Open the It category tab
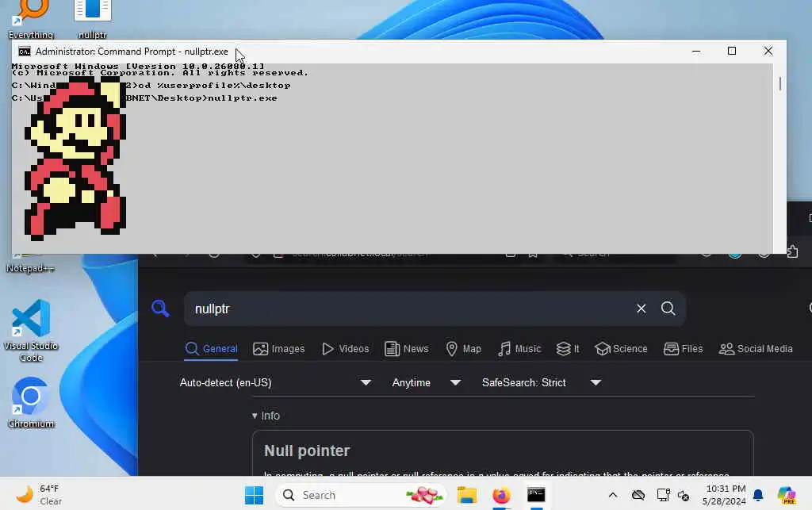The height and width of the screenshot is (510, 812). pos(568,349)
